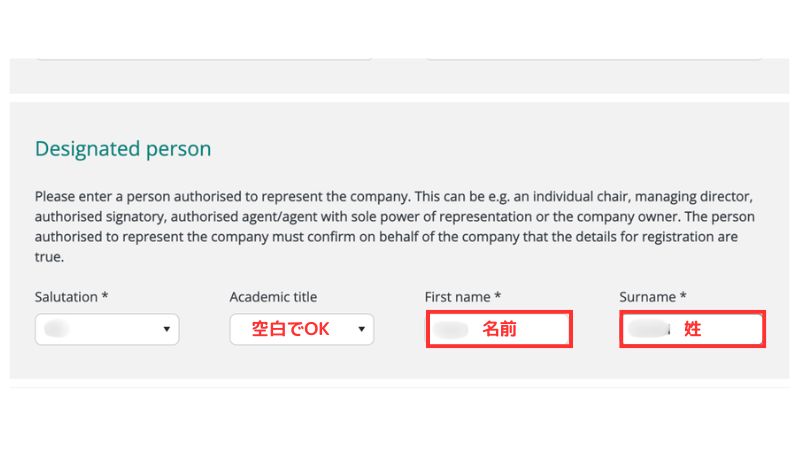Viewport: 812px width, 457px height.
Task: Click the "Designated person" heading
Action: (123, 149)
